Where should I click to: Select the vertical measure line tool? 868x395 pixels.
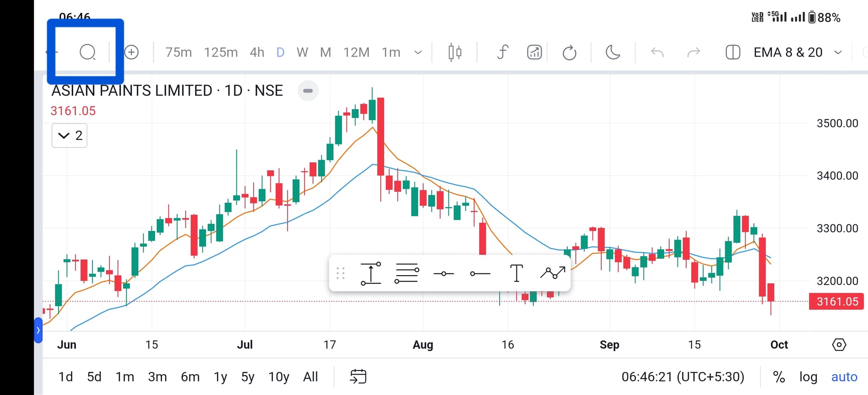coord(371,273)
